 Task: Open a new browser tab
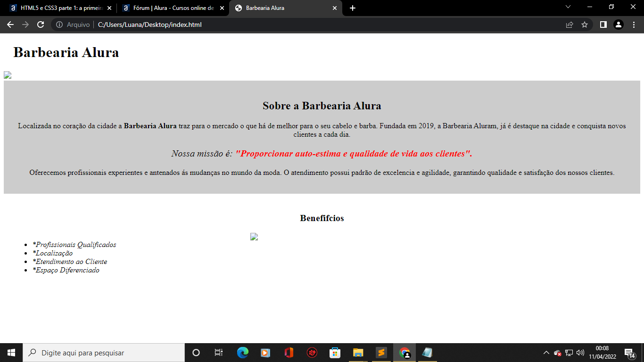353,8
